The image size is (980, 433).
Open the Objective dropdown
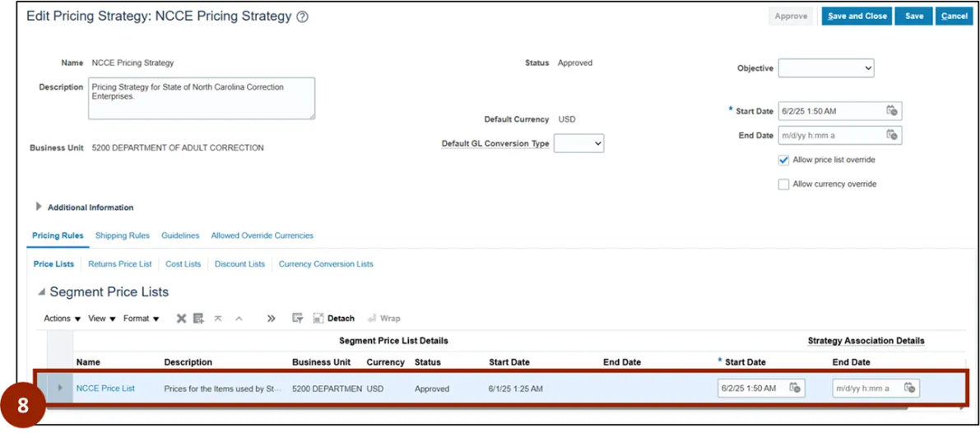tap(825, 68)
